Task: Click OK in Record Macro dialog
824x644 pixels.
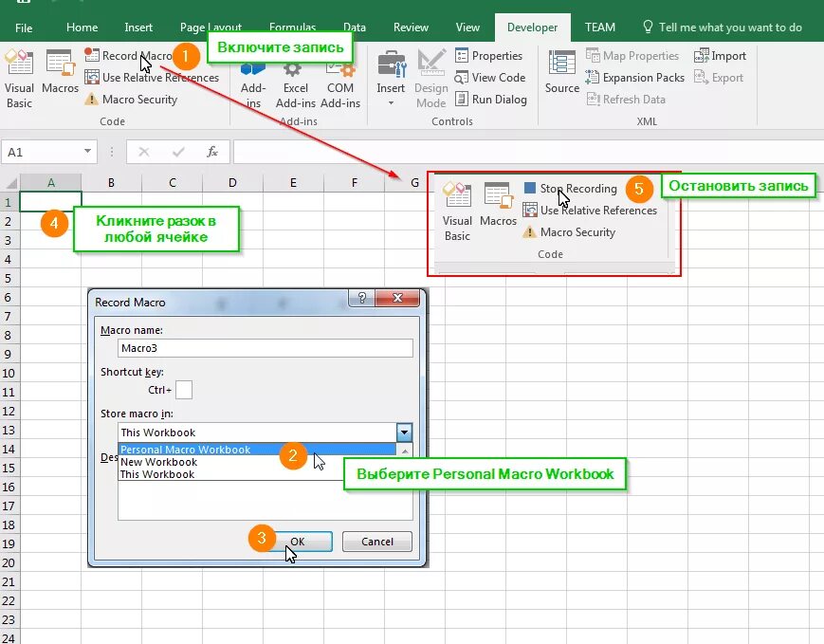Action: (298, 542)
